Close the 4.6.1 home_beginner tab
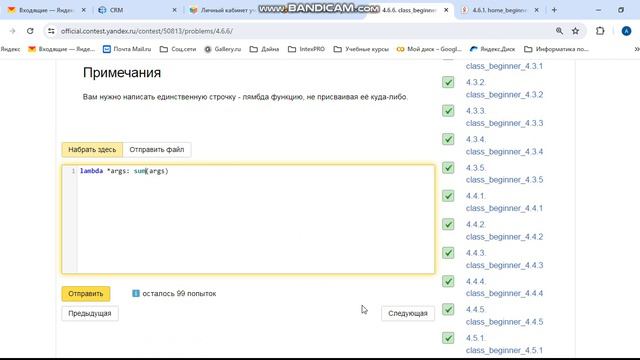This screenshot has height=360, width=640. (x=536, y=10)
